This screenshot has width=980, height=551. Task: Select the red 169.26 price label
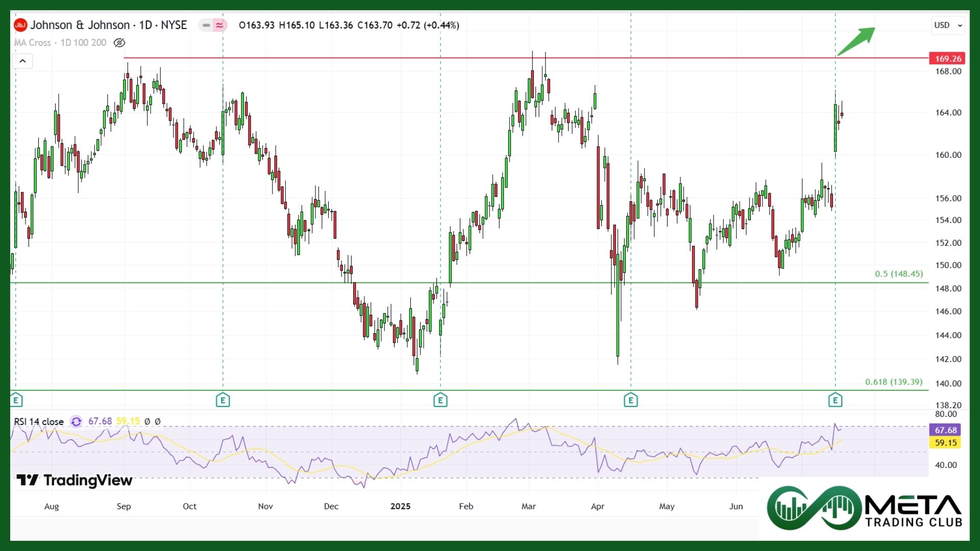947,59
